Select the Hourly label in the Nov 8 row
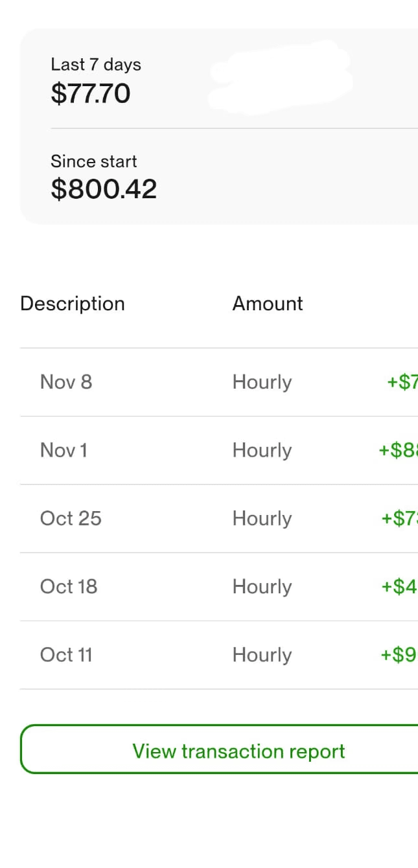Screen dimensions: 418x868 tap(261, 382)
